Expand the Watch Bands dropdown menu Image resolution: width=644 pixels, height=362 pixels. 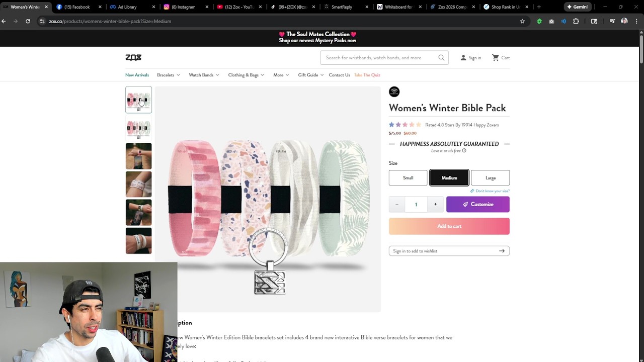pyautogui.click(x=204, y=75)
